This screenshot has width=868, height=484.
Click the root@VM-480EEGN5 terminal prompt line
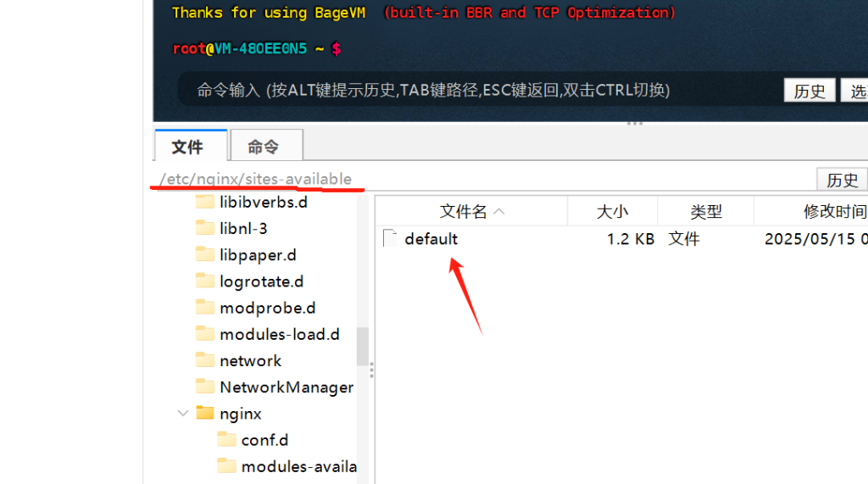point(257,48)
